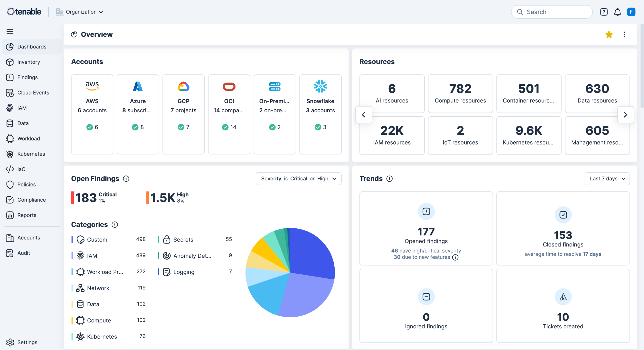Open Settings in the sidebar
This screenshot has width=644, height=350.
[x=27, y=342]
